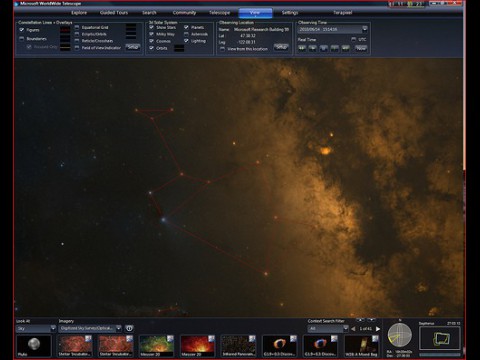Pick the solar system Orbits color swatch

point(179,48)
